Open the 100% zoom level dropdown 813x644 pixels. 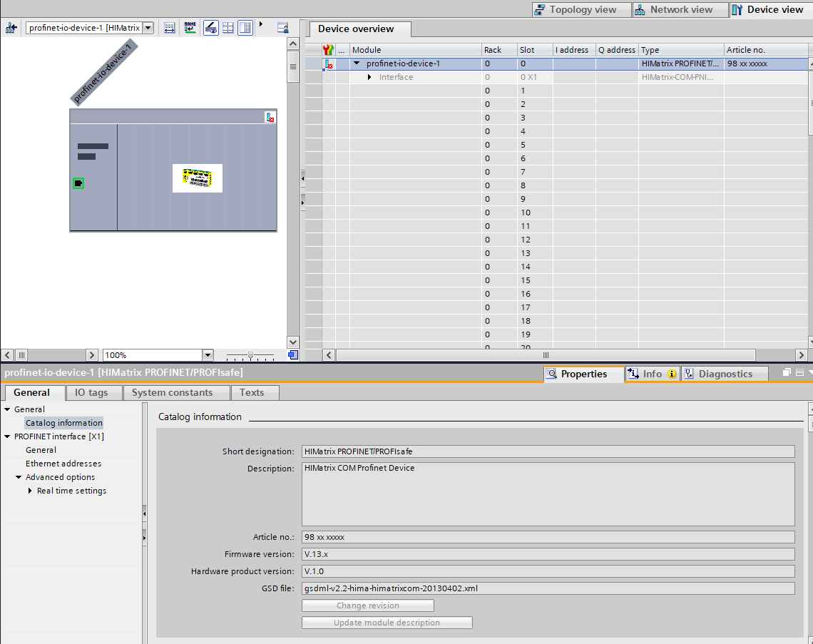click(208, 355)
